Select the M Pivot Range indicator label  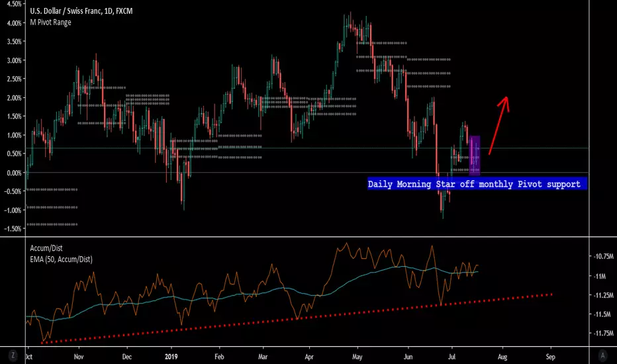point(50,23)
